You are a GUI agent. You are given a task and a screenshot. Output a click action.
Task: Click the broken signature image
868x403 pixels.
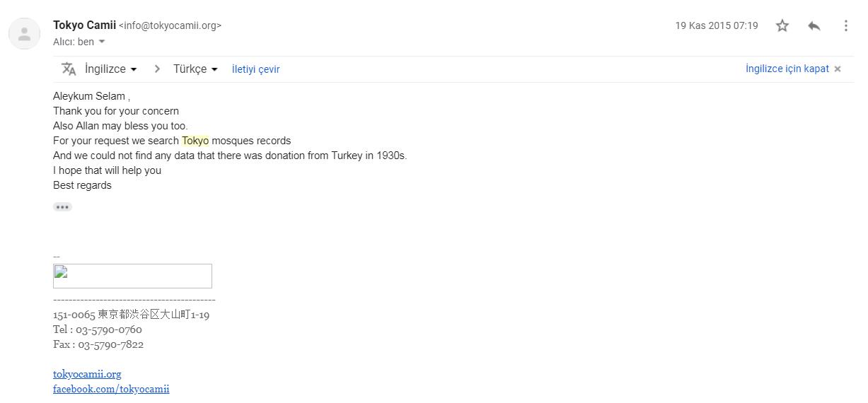(132, 276)
